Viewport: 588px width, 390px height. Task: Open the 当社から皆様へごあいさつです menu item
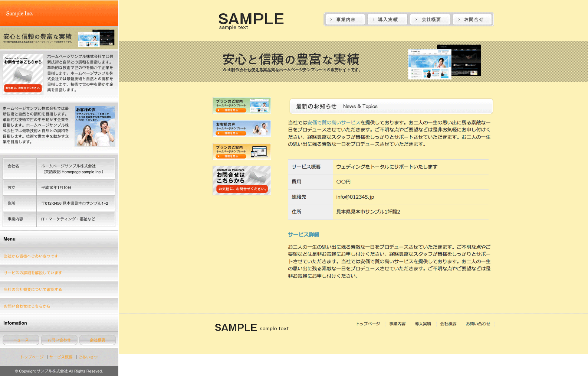coord(31,256)
